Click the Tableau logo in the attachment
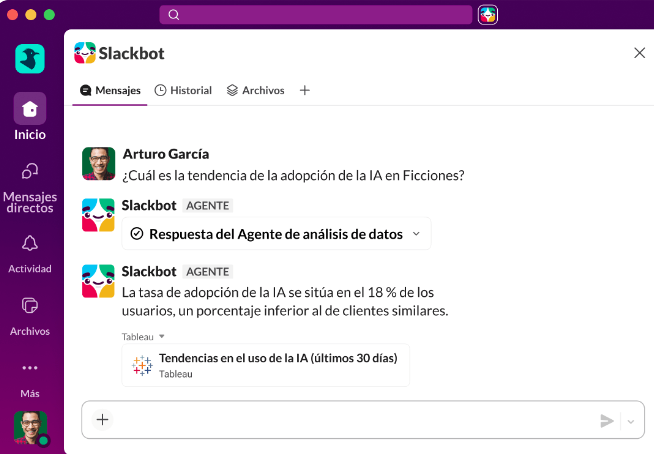Viewport: 654px width, 454px height. pyautogui.click(x=142, y=366)
